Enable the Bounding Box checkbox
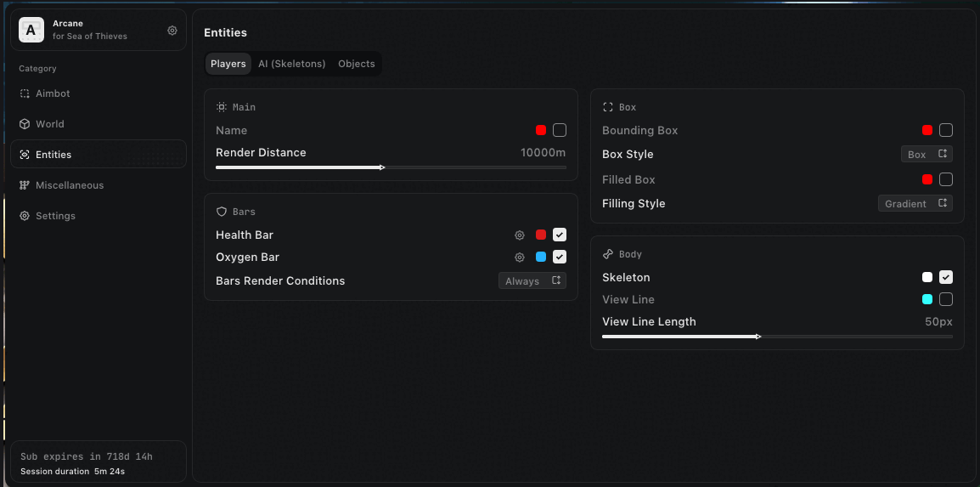The image size is (980, 487). click(x=946, y=130)
